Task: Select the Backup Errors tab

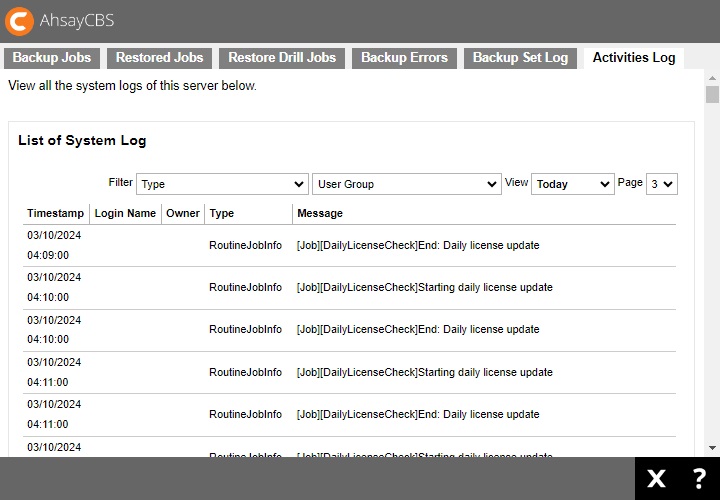Action: pos(404,58)
